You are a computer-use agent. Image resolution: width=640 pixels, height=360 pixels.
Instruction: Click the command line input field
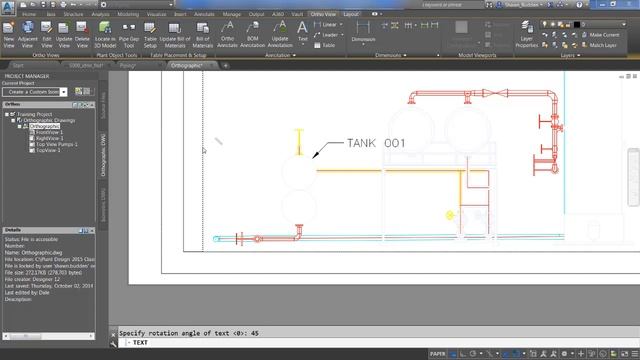[x=380, y=343]
